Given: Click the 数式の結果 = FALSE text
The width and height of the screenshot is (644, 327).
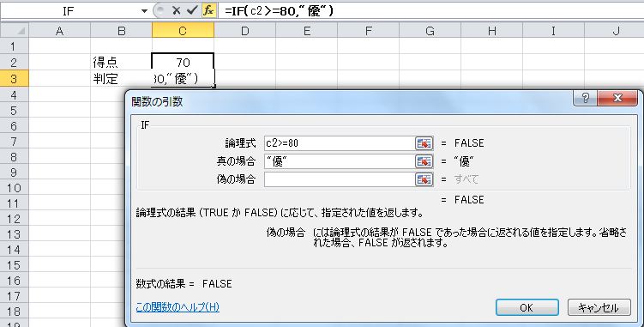Looking at the screenshot, I should click(184, 284).
